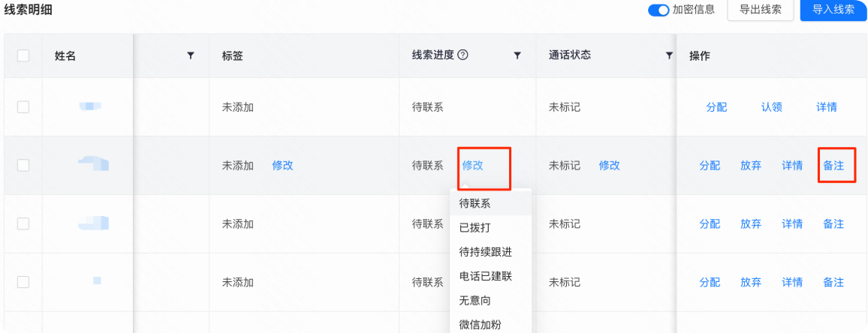Image resolution: width=868 pixels, height=333 pixels.
Task: Open 详情 of the fourth row
Action: [792, 282]
